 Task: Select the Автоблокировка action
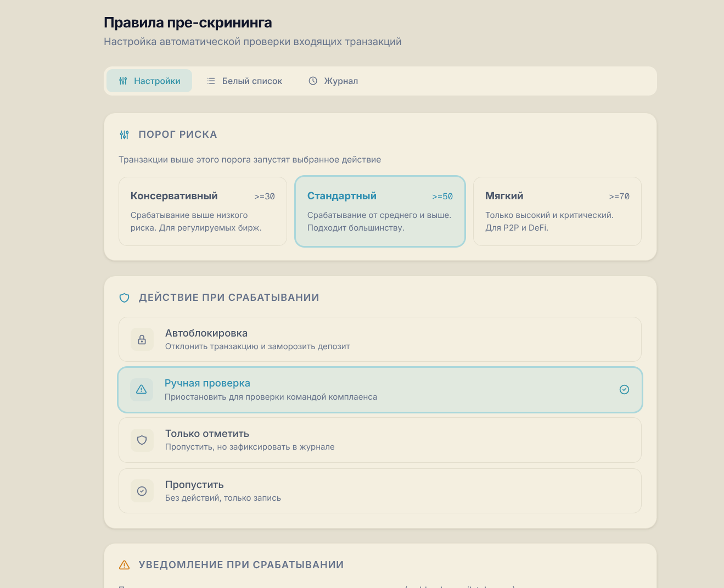(x=380, y=339)
